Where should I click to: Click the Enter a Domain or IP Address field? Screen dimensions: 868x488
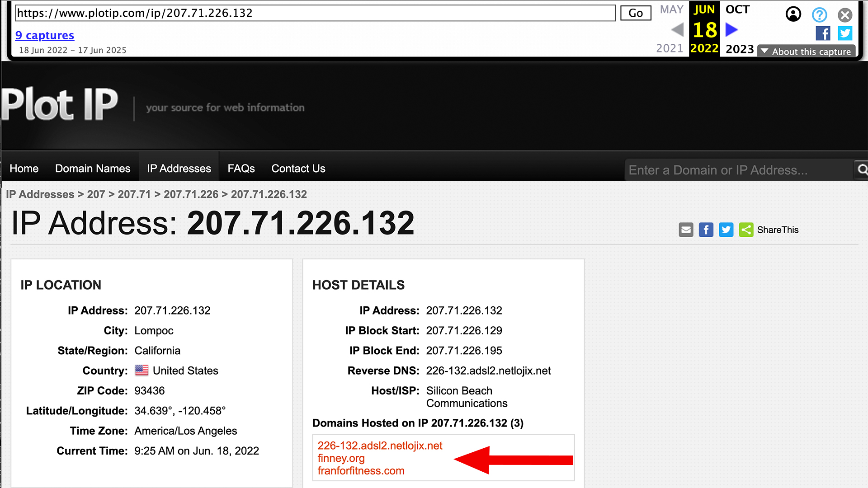(x=738, y=170)
